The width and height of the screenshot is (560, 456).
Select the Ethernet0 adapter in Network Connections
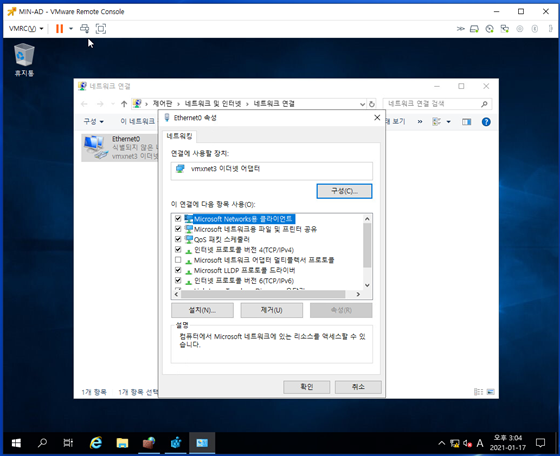coord(120,147)
